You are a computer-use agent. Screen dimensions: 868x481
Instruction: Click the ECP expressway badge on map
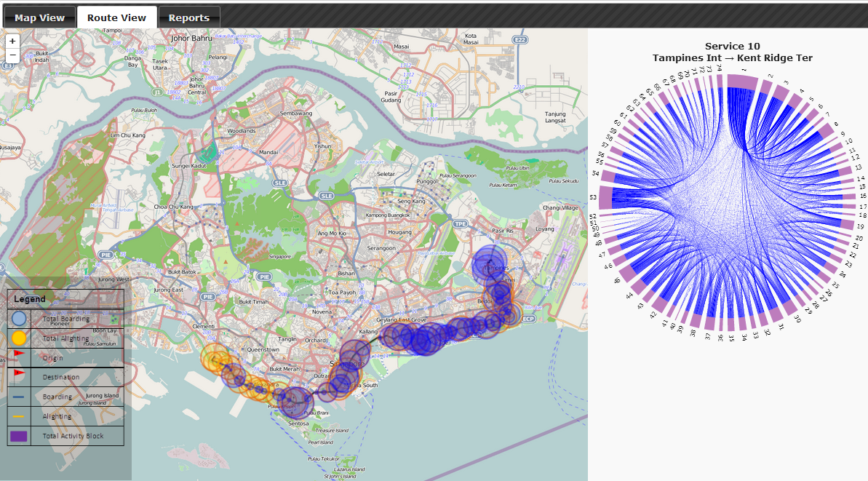click(x=529, y=319)
